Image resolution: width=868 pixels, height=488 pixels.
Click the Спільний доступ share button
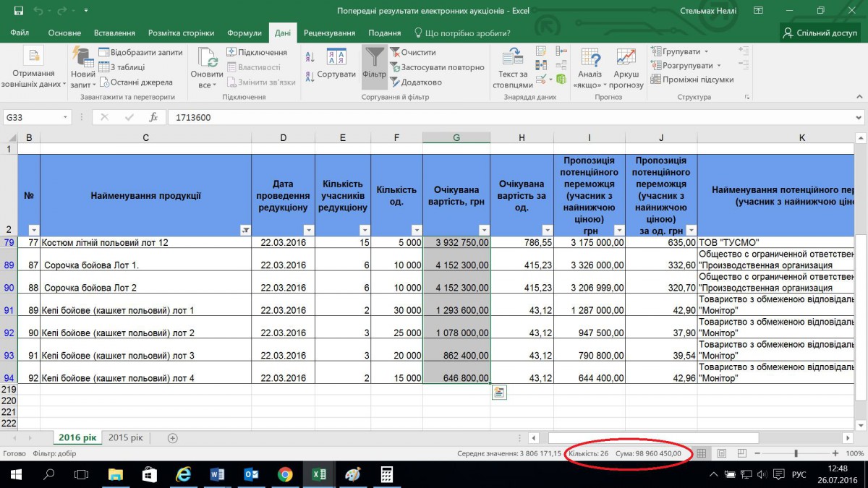(x=820, y=33)
